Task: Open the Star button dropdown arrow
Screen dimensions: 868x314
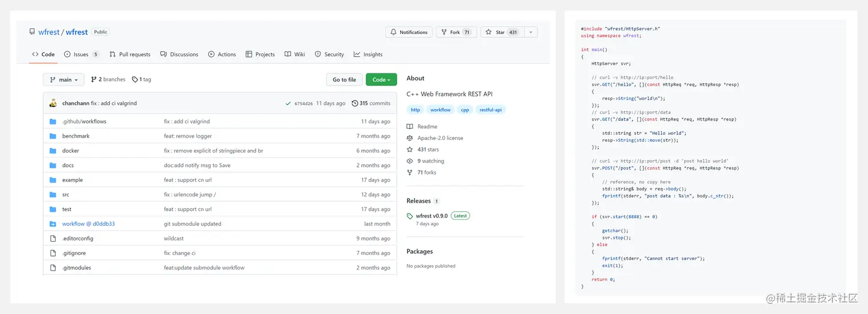Action: click(x=531, y=32)
